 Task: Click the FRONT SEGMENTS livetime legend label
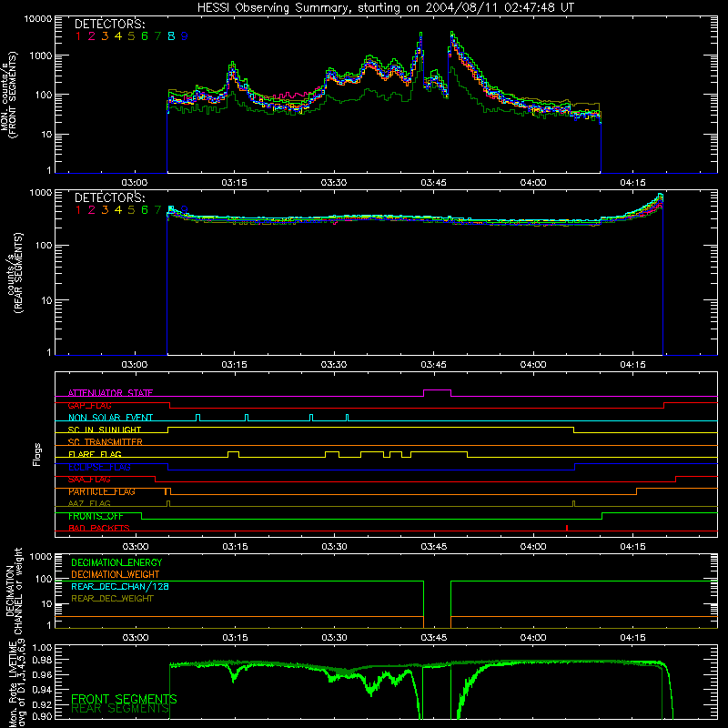124,699
